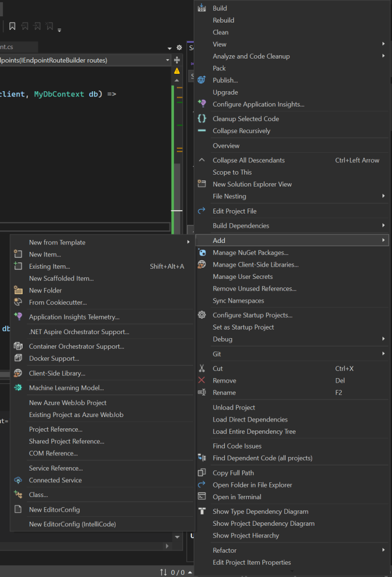Click the Configure Startup Projects gear icon

202,314
